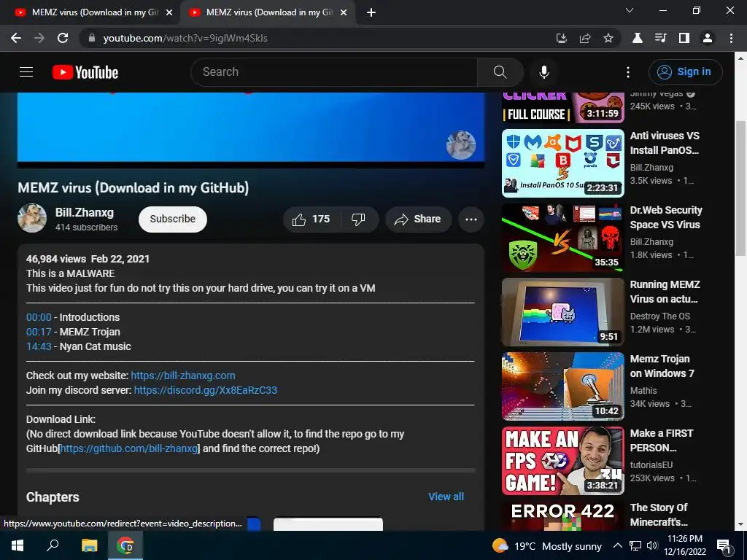Close the second MEMZ virus tab
Screen dimensions: 747x560
coord(344,12)
